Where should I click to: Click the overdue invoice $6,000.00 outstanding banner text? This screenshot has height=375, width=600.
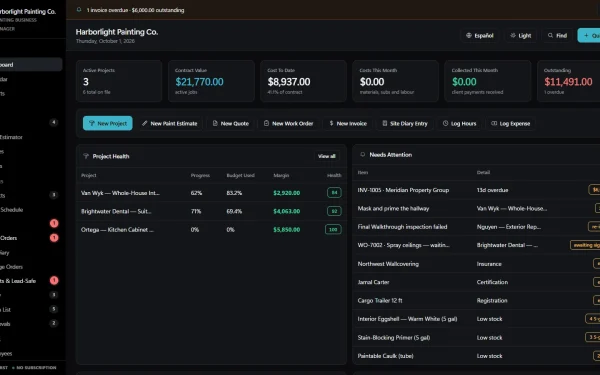pyautogui.click(x=135, y=10)
